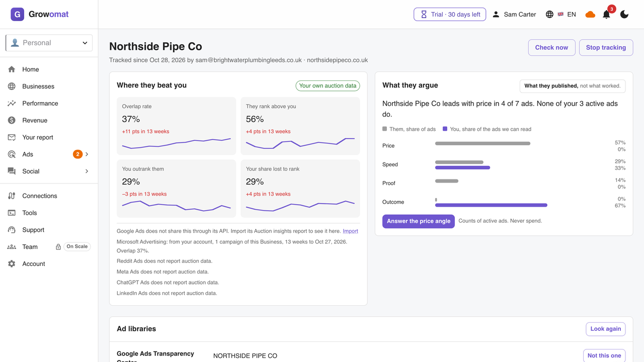Click the orange cloud status icon
Screen dimensions: 644x362
590,15
